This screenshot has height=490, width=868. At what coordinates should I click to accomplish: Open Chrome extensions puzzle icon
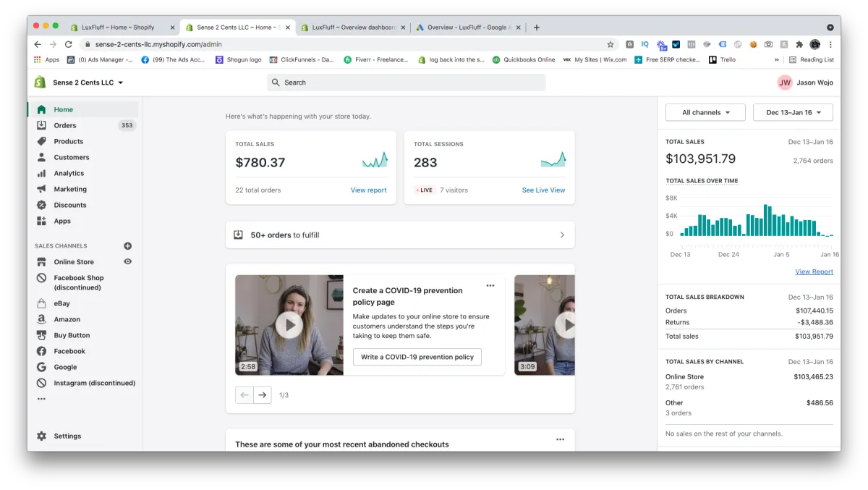[x=799, y=44]
